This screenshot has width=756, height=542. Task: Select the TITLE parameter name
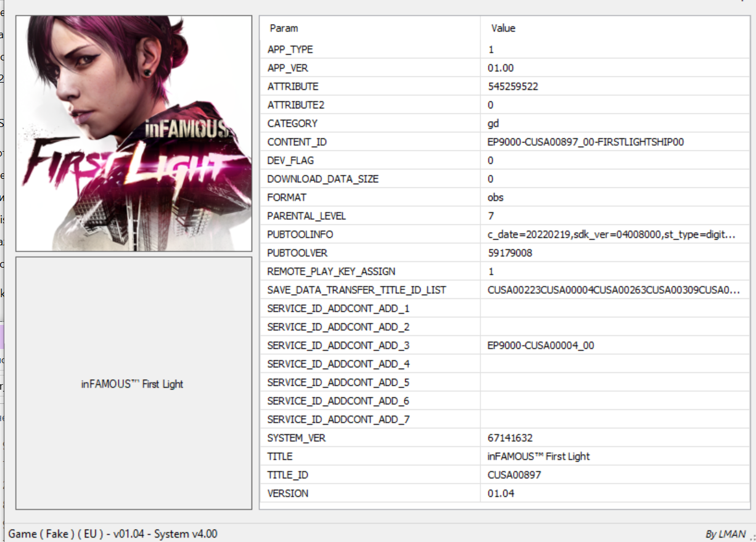[280, 456]
